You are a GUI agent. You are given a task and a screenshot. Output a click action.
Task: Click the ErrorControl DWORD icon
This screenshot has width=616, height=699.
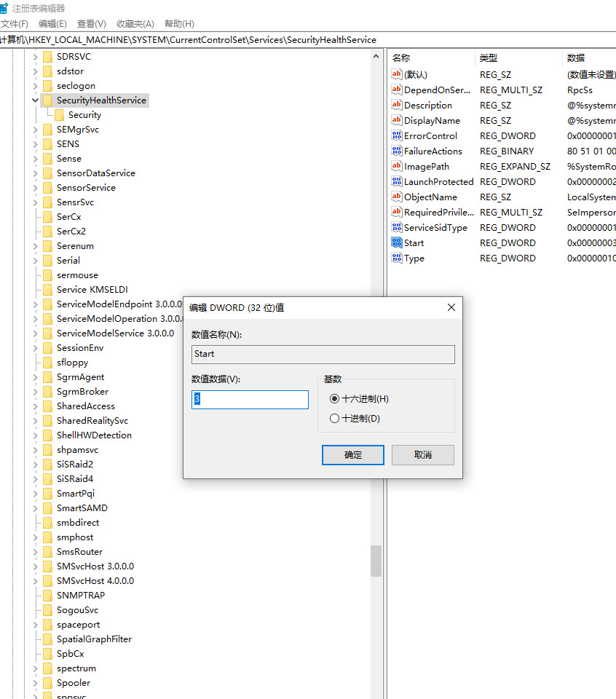tap(398, 135)
